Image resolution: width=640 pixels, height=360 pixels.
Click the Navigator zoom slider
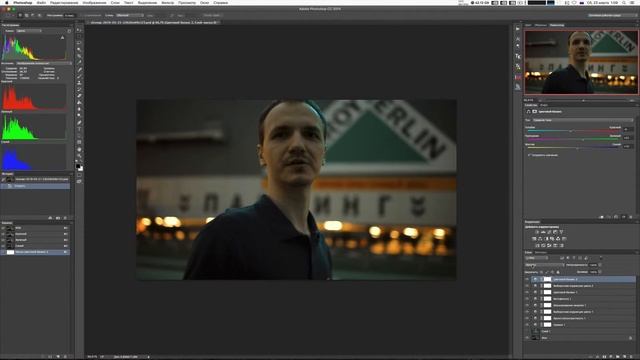pos(583,100)
